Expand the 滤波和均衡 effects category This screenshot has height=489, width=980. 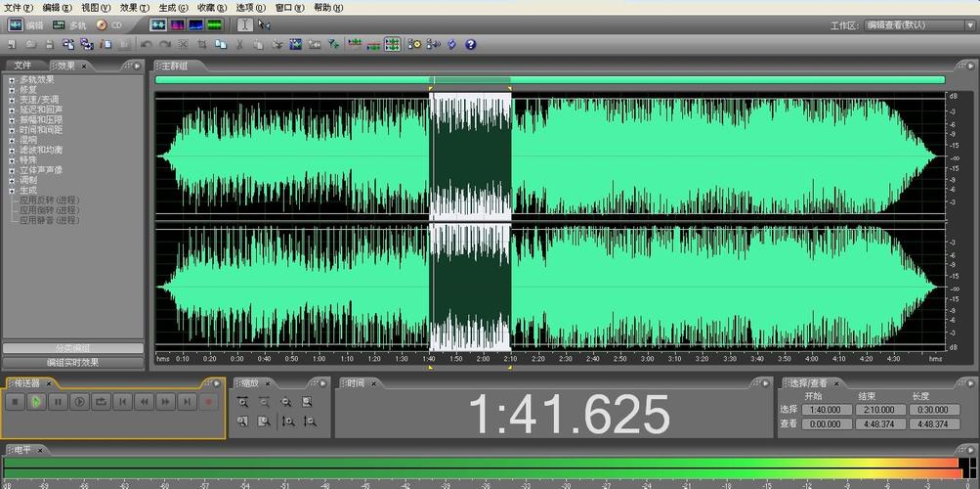tap(12, 150)
